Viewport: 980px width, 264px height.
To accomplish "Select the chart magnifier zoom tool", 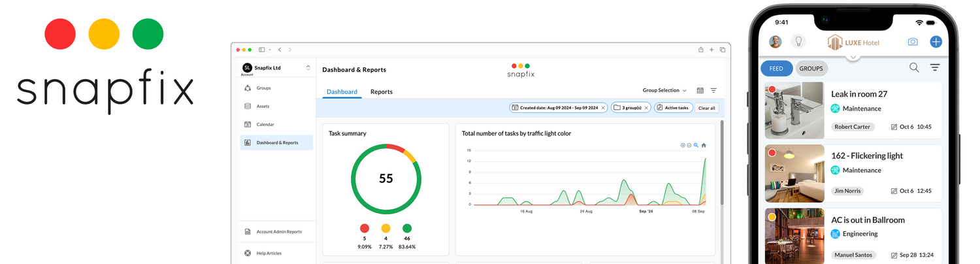I will point(696,145).
